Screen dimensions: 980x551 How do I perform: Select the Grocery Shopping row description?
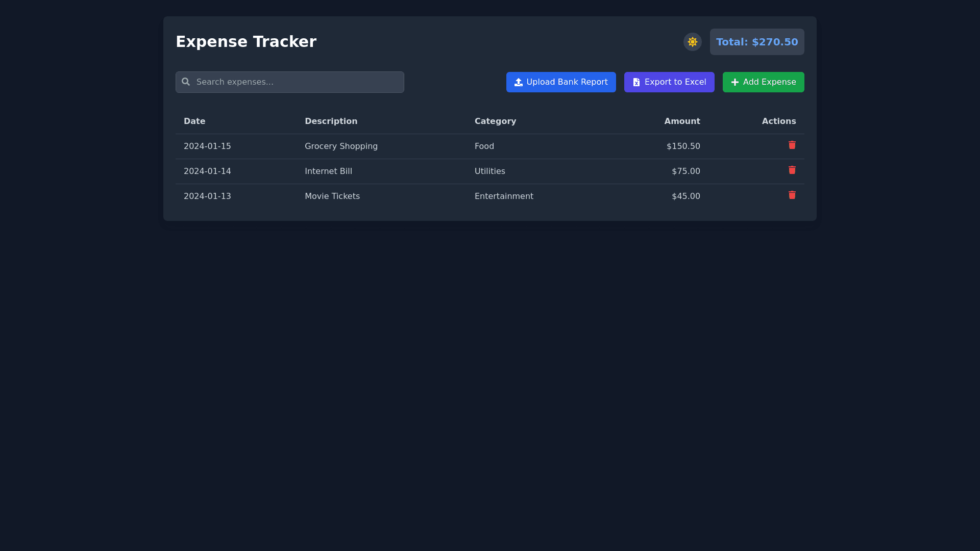(341, 146)
